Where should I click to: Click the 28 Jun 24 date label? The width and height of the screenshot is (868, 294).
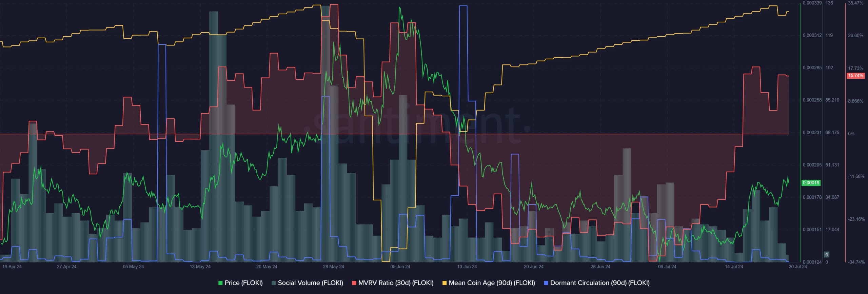(600, 267)
